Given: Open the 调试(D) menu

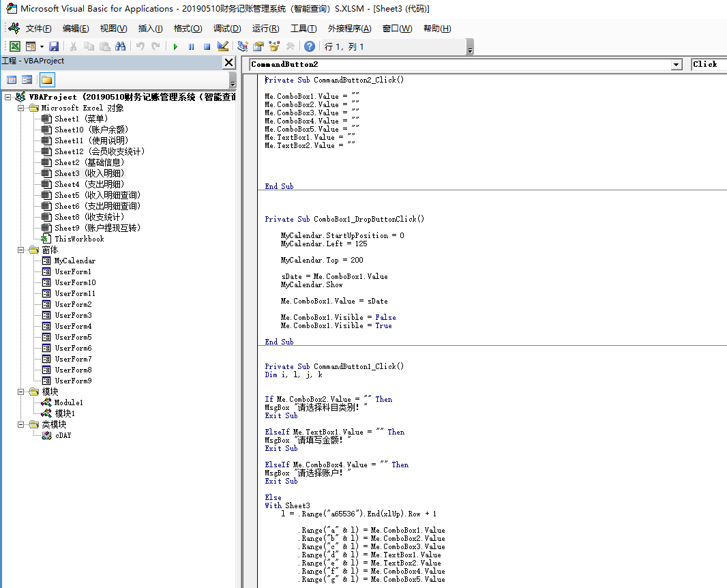Looking at the screenshot, I should [x=227, y=28].
